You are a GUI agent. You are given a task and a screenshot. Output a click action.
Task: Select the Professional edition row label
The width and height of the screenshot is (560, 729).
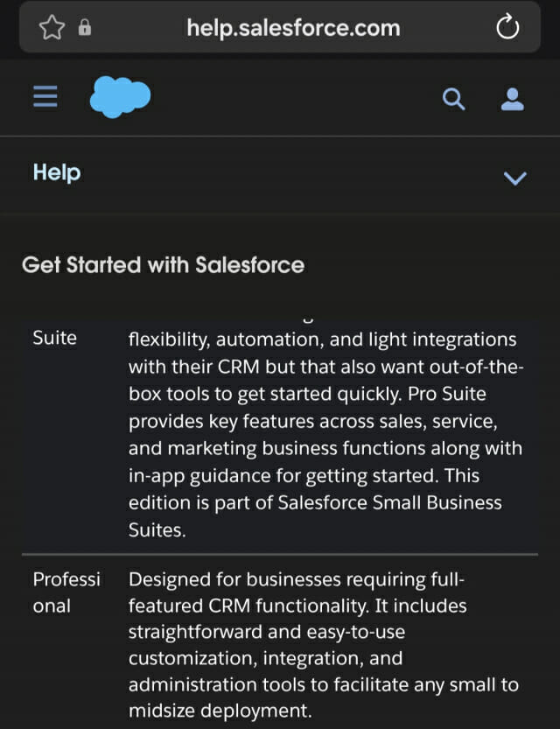click(x=66, y=592)
